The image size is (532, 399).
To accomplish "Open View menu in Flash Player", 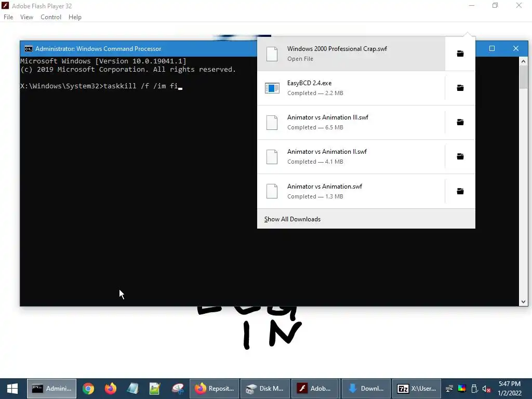I will 26,17.
